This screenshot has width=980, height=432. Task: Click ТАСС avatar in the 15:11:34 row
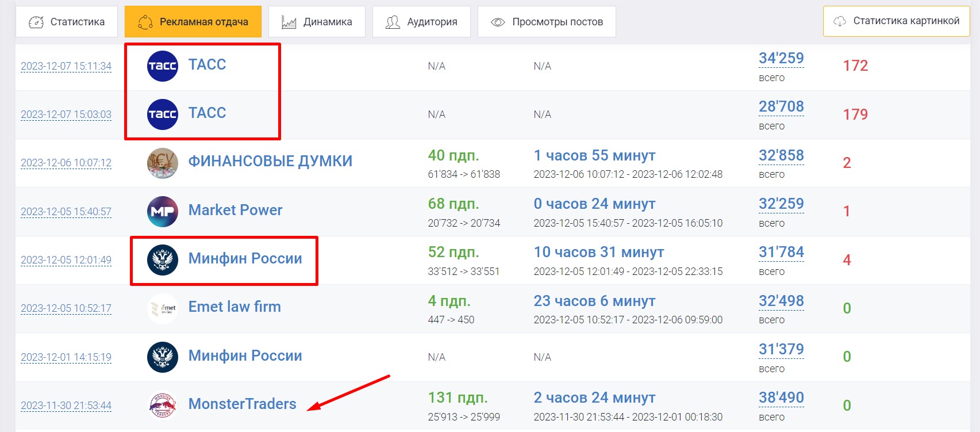point(163,66)
